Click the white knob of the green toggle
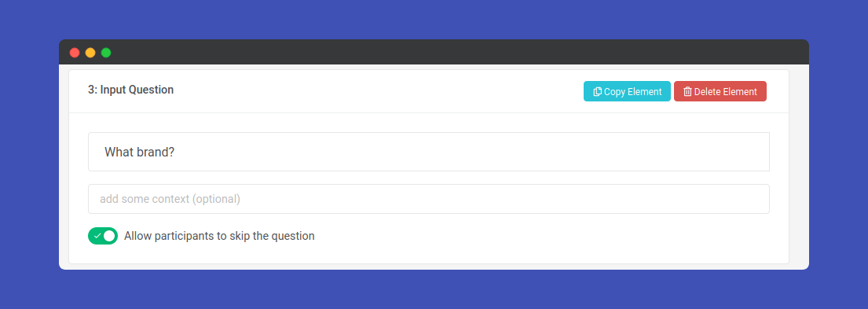Image resolution: width=868 pixels, height=309 pixels. 109,236
